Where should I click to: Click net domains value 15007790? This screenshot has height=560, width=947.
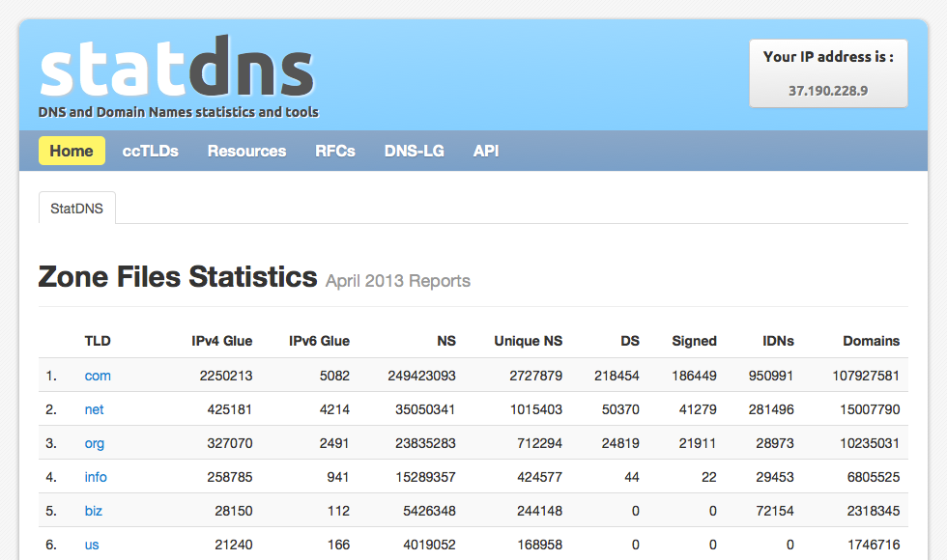click(870, 409)
